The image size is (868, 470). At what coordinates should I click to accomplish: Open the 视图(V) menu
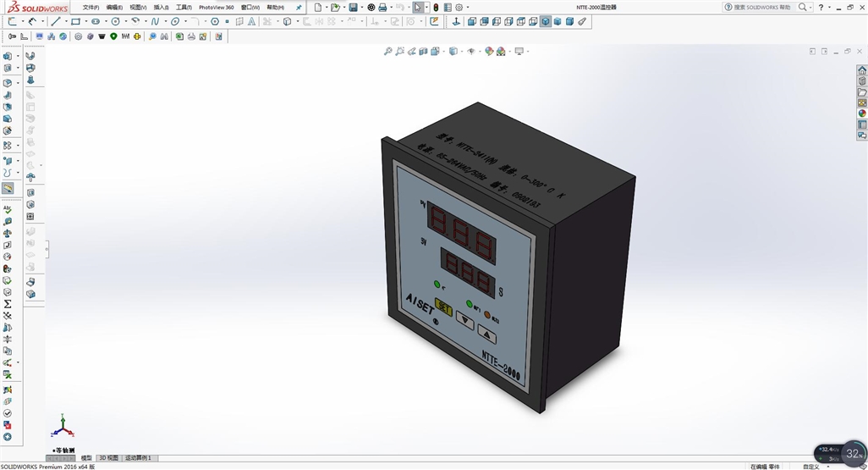(138, 8)
